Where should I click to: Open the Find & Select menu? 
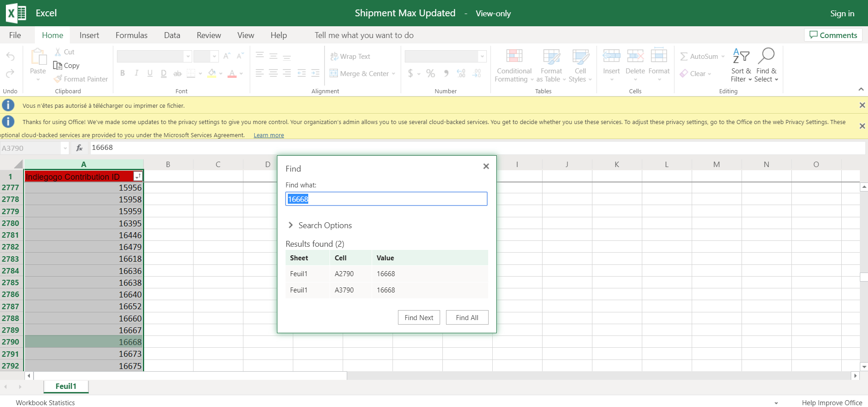coord(766,66)
